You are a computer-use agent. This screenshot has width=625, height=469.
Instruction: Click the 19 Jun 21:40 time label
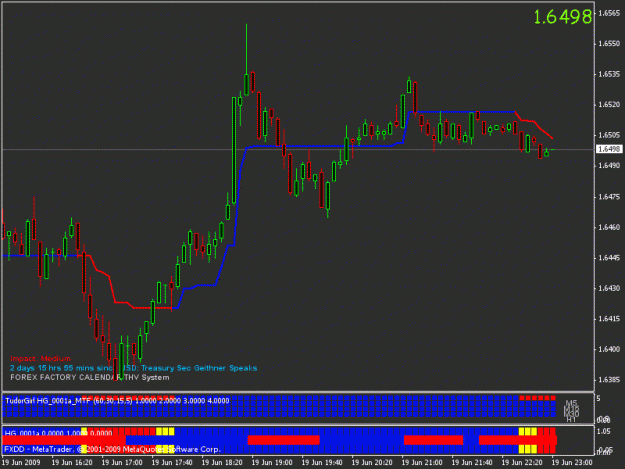click(x=472, y=463)
